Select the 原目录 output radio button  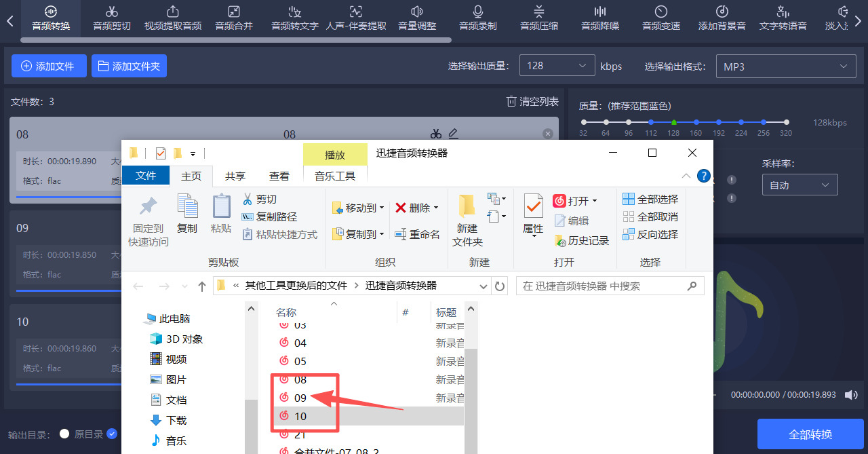[x=64, y=434]
